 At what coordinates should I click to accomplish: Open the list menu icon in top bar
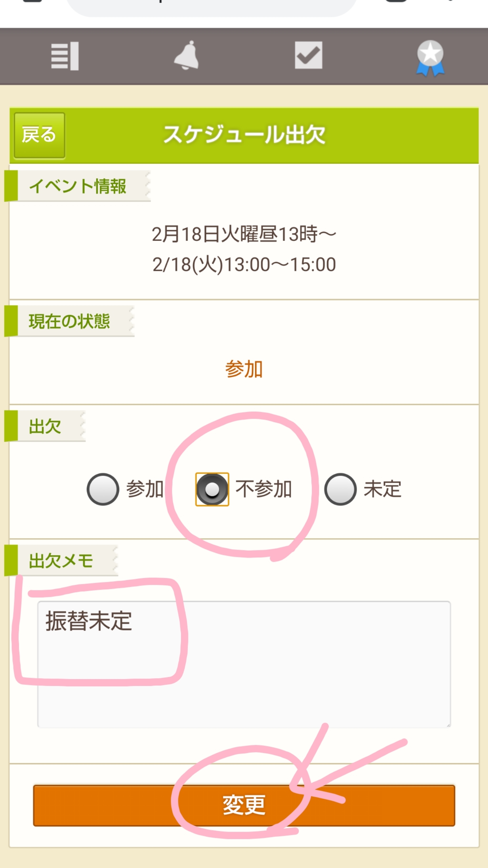65,56
